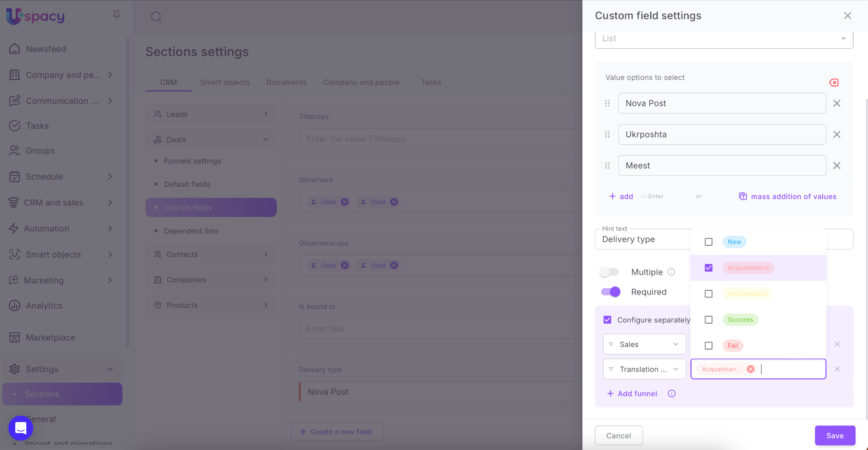Click the red clear-all values icon
The width and height of the screenshot is (868, 450).
(x=834, y=83)
